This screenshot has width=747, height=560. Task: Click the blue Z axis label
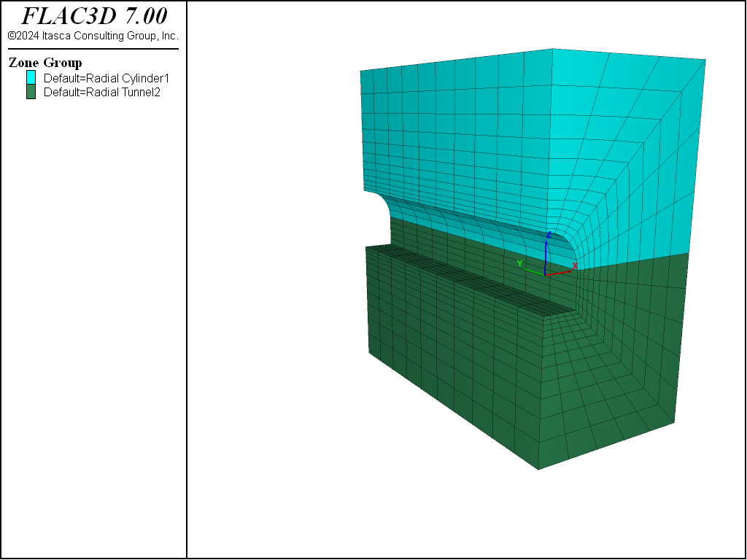click(x=549, y=235)
